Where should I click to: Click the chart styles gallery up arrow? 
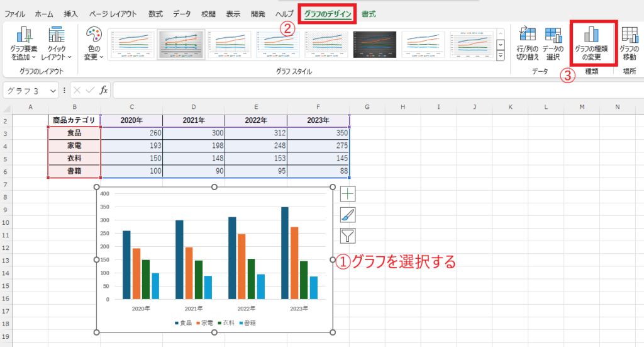(500, 34)
